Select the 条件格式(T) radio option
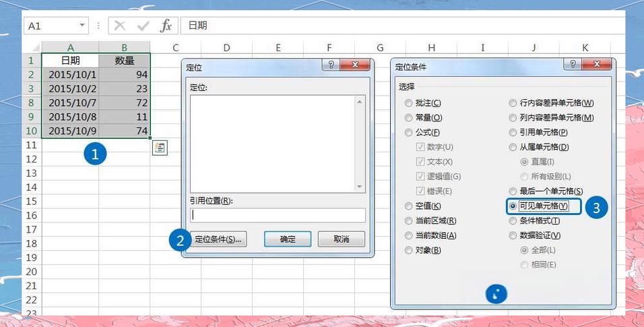The image size is (644, 327). (535, 221)
